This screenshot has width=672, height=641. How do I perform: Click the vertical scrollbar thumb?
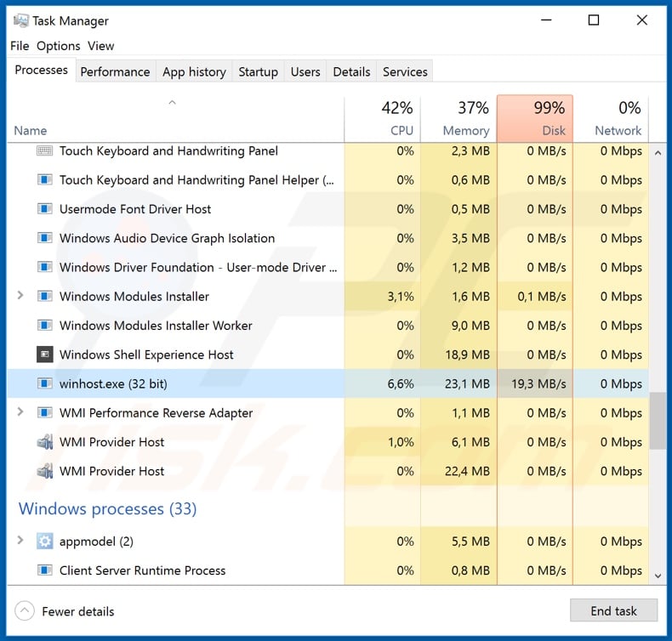pos(658,421)
